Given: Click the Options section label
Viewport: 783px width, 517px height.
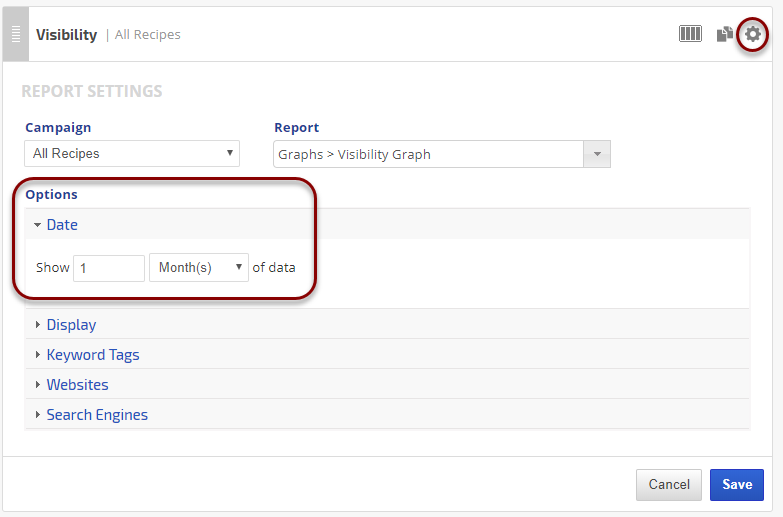Looking at the screenshot, I should click(51, 194).
